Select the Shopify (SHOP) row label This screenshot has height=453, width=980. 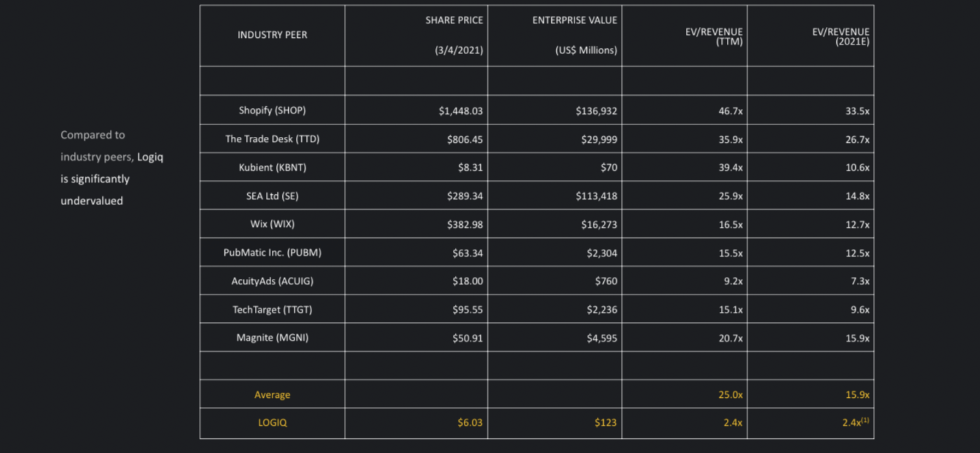point(272,111)
